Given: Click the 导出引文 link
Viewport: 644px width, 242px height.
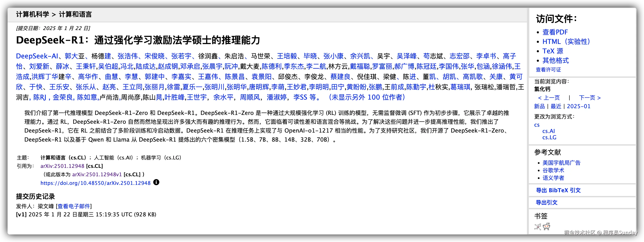Looking at the screenshot, I should point(546,203).
